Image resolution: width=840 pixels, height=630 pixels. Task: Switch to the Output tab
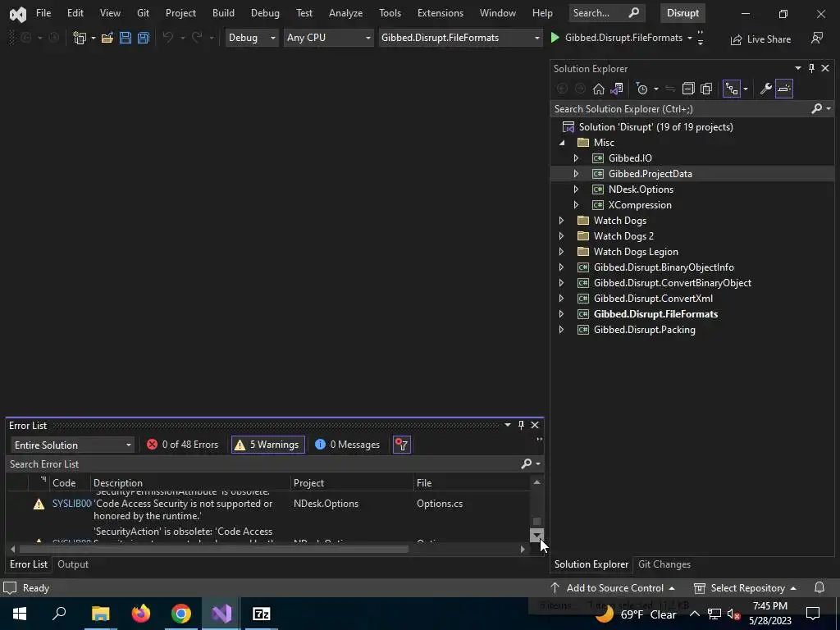pos(73,564)
